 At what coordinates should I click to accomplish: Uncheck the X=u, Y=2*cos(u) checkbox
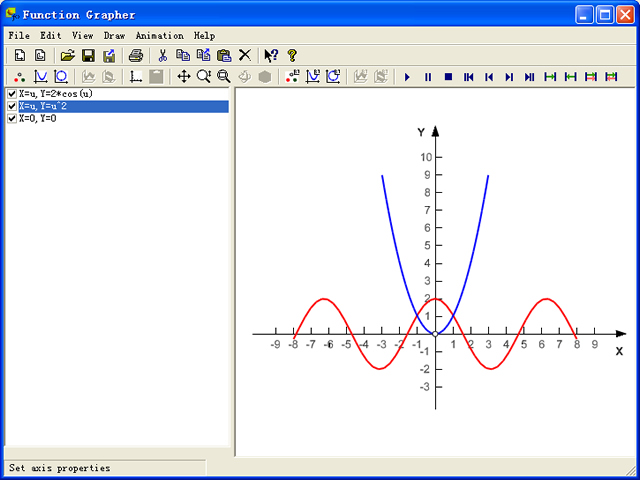[12, 94]
